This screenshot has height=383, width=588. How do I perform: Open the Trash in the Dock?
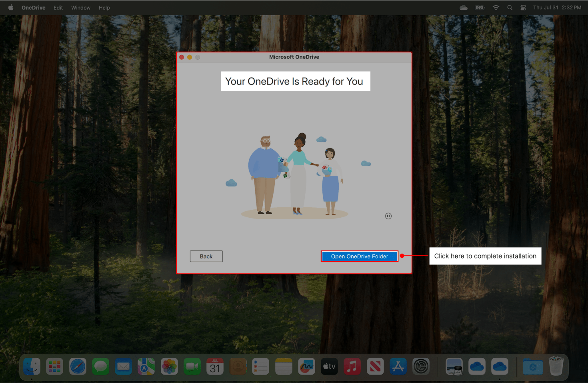pyautogui.click(x=556, y=366)
